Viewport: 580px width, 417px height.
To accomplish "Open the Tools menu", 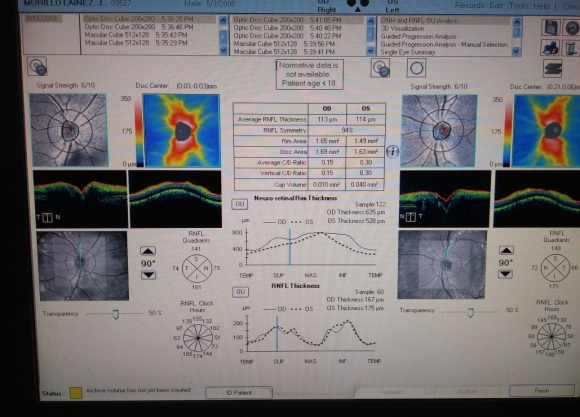I will (518, 6).
